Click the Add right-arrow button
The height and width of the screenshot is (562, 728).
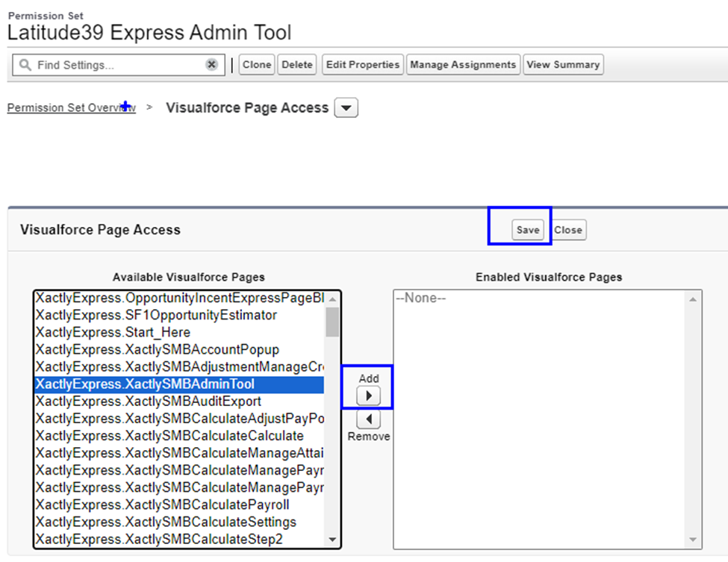coord(369,396)
